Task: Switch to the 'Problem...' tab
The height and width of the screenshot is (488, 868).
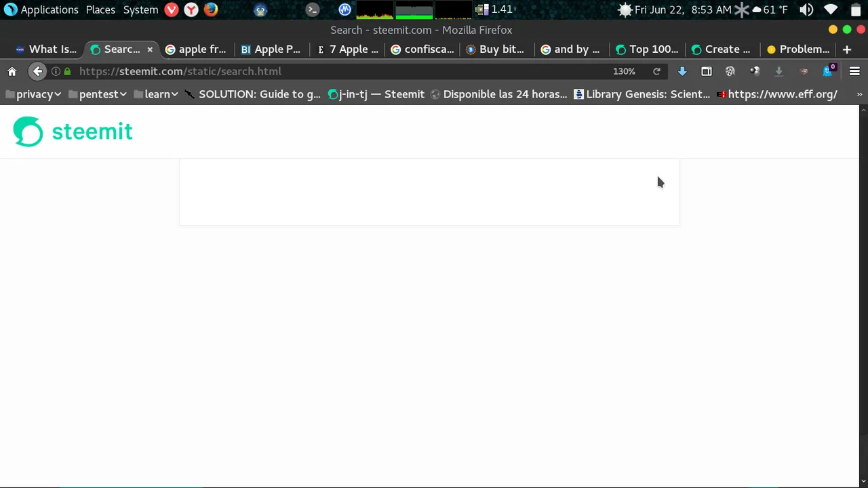Action: pos(798,49)
